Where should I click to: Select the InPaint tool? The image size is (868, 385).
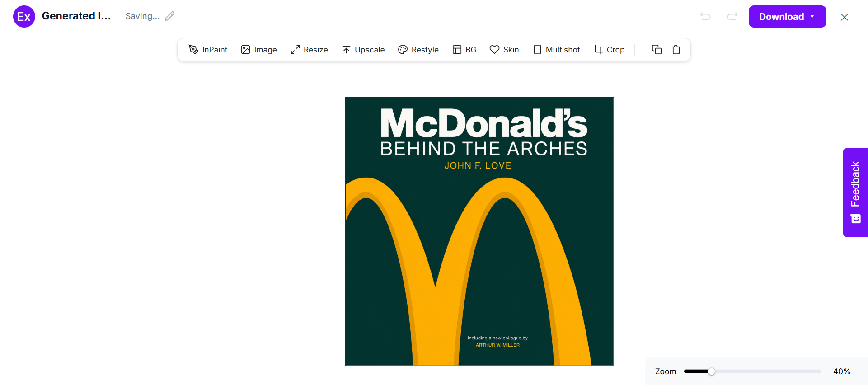coord(208,50)
